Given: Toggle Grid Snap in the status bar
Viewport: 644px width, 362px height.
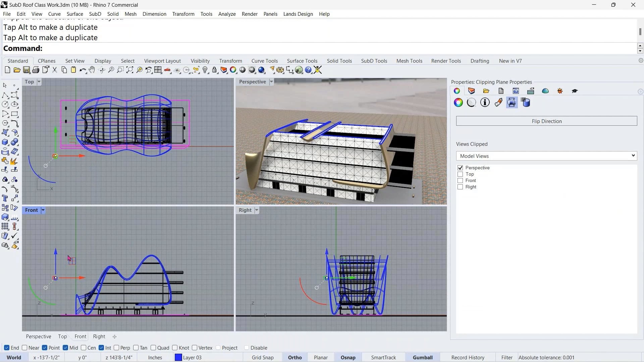Looking at the screenshot, I should (263, 357).
